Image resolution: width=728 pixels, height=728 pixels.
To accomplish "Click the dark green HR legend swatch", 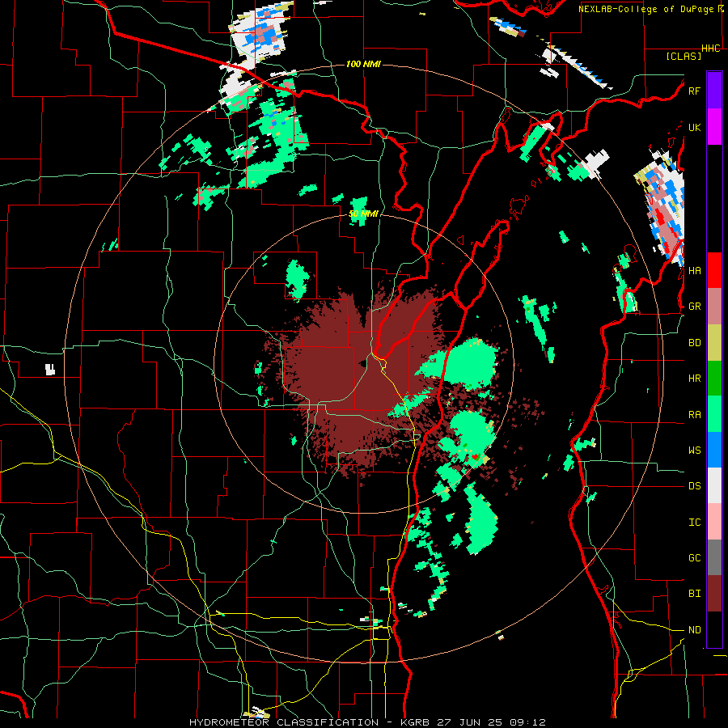I will pyautogui.click(x=714, y=379).
